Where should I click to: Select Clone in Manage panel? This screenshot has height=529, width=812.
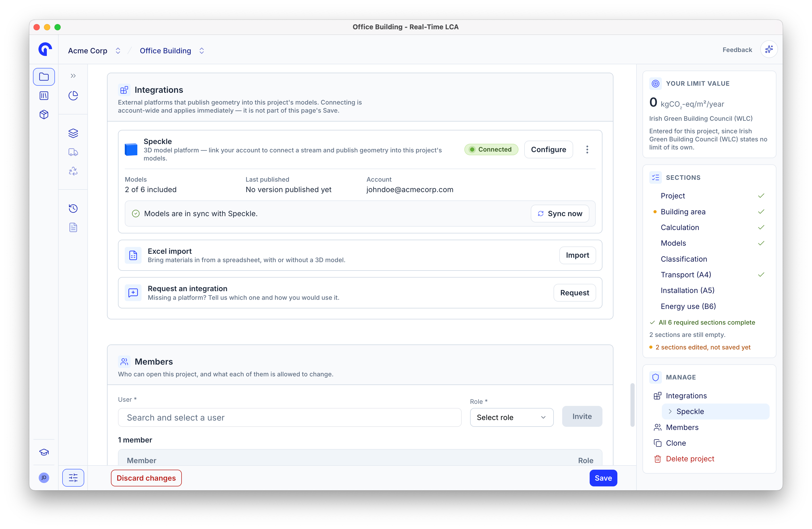pos(675,443)
